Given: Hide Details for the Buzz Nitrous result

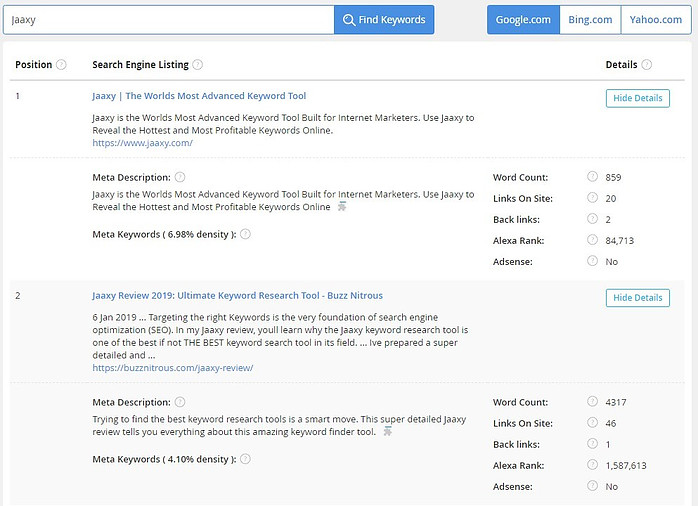Looking at the screenshot, I should pyautogui.click(x=637, y=298).
